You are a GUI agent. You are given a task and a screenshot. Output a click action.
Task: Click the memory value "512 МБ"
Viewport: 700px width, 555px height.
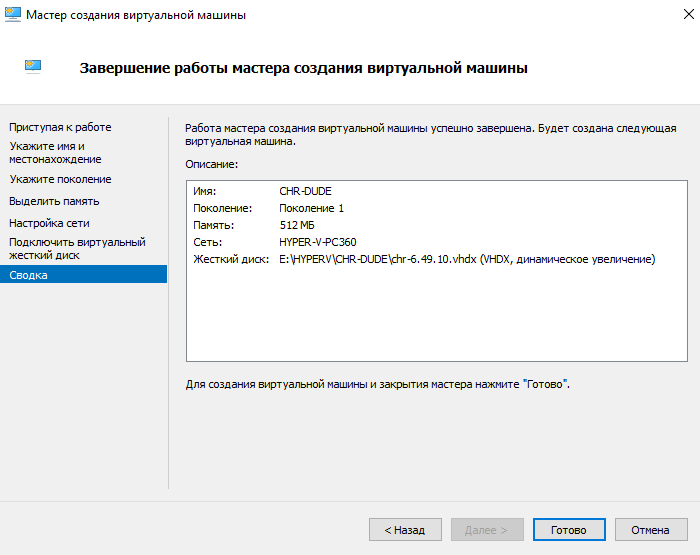click(x=297, y=225)
